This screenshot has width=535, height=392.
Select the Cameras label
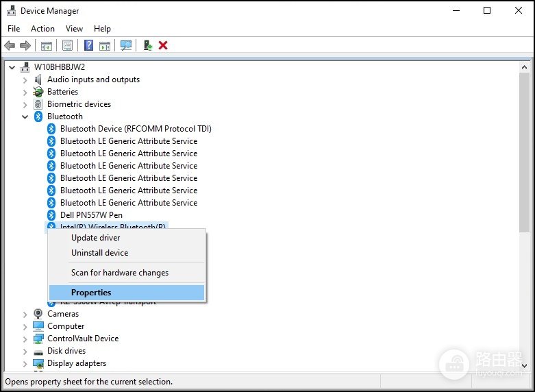[63, 314]
